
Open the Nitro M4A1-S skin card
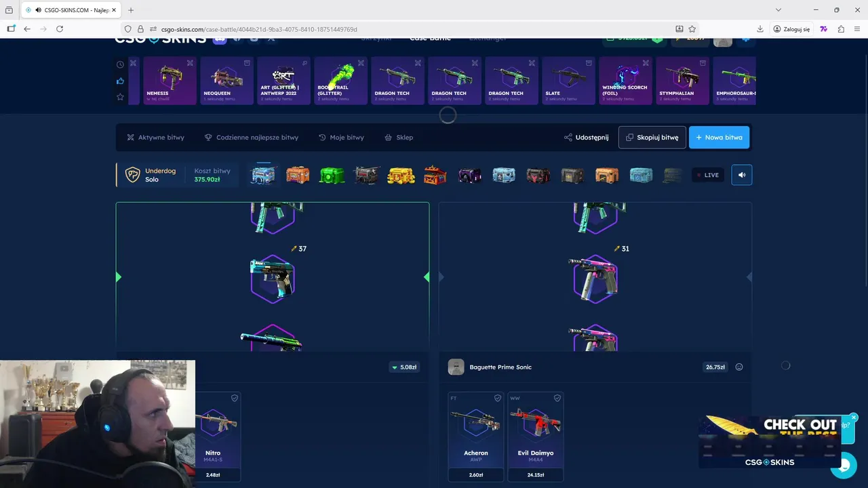coord(218,436)
